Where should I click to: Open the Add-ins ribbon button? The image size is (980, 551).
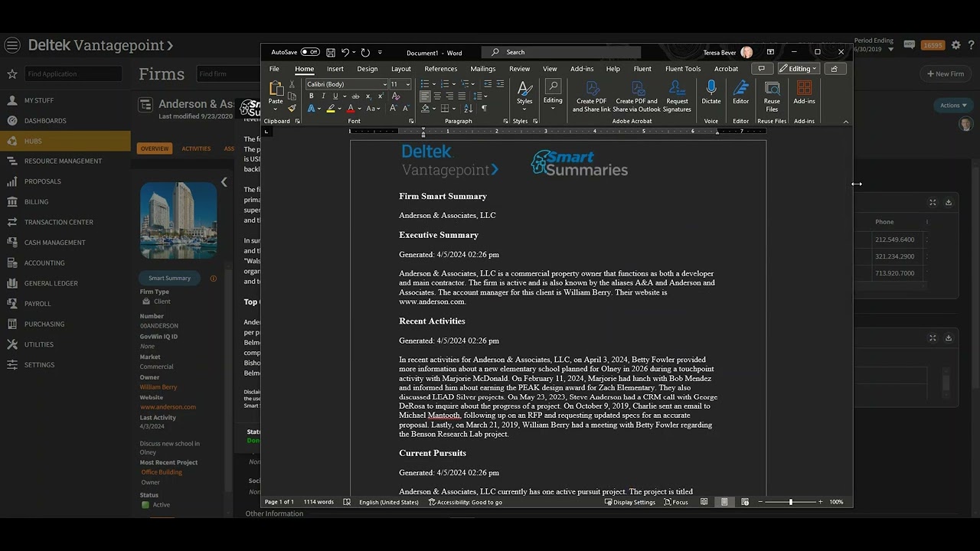click(804, 93)
